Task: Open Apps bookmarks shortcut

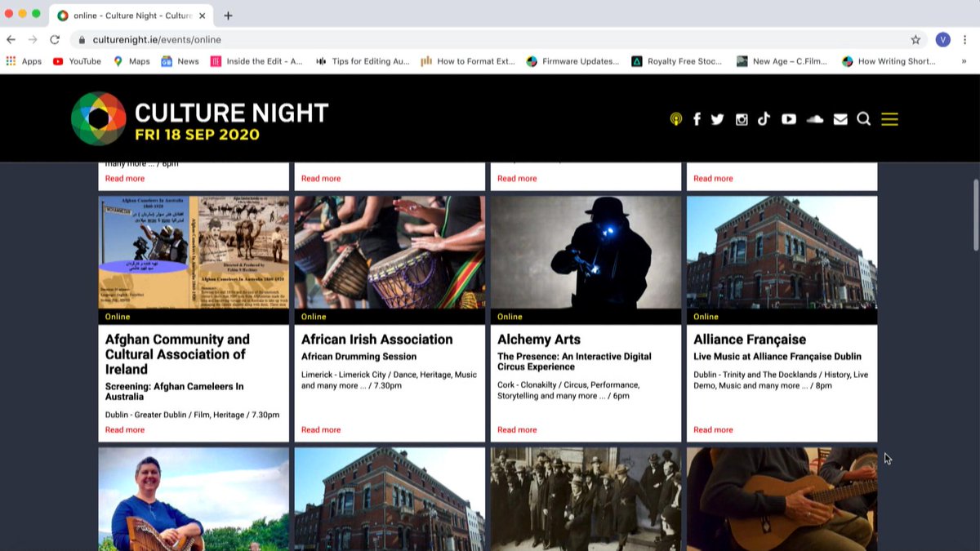Action: [x=24, y=61]
